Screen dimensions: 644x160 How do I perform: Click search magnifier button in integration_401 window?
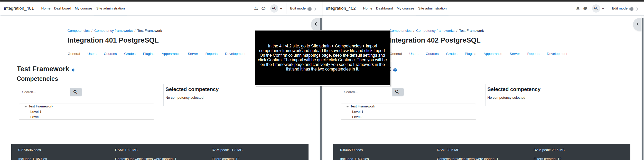(76, 92)
